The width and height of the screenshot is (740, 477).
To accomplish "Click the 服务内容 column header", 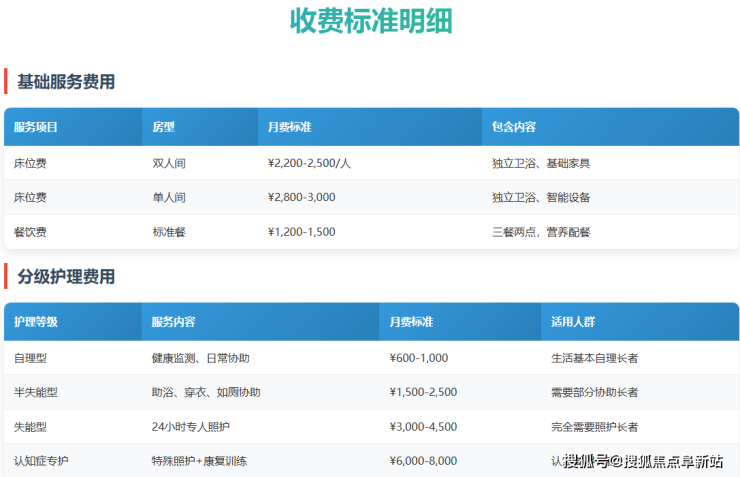I will click(173, 322).
